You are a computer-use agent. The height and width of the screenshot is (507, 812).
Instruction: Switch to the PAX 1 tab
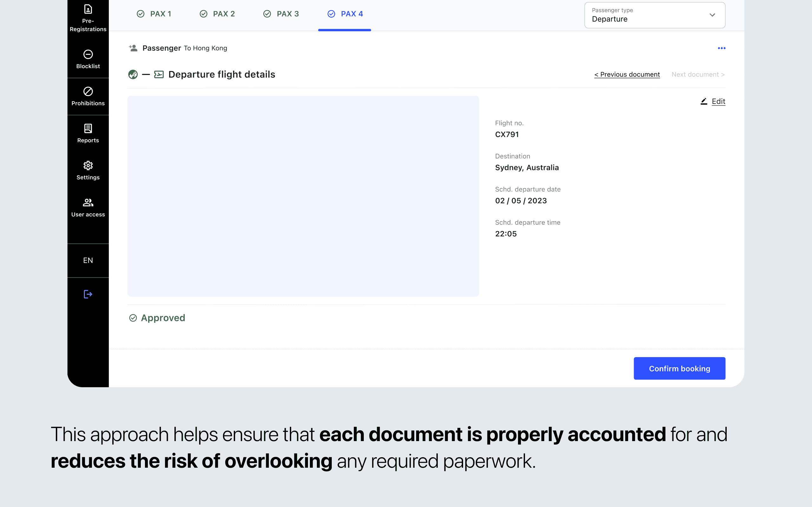[154, 14]
